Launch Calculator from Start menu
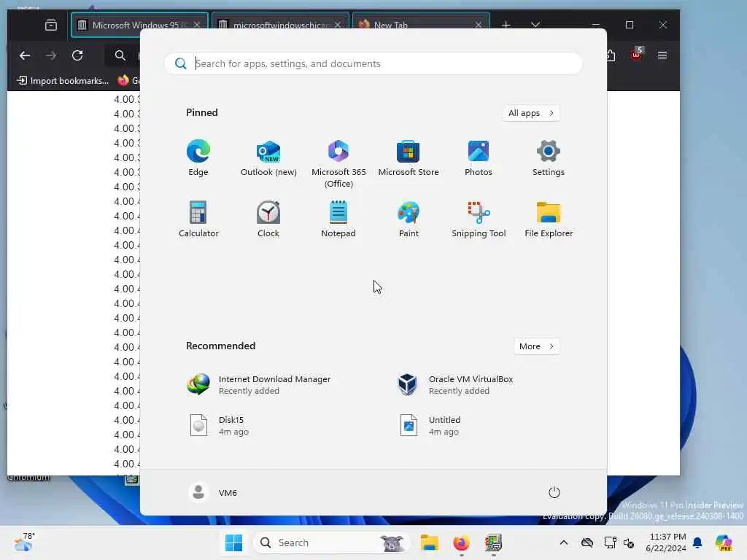The image size is (747, 560). pos(198,219)
